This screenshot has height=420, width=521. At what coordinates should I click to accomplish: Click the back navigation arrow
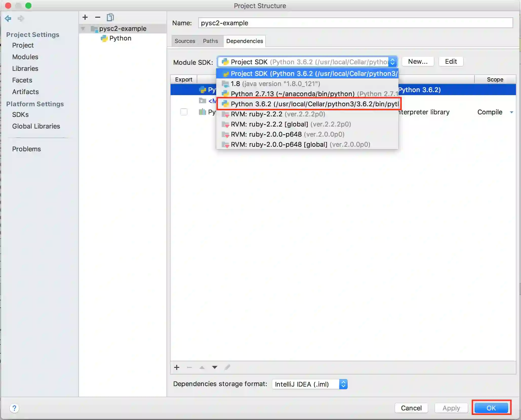pyautogui.click(x=8, y=18)
